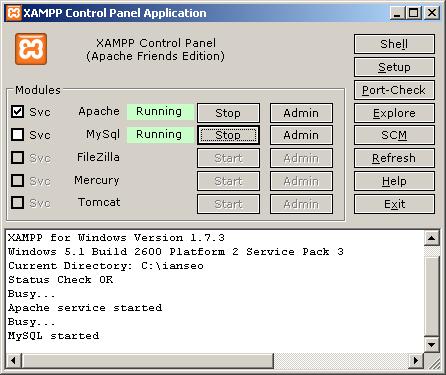Minimize the XAMPP window
The width and height of the screenshot is (446, 375).
click(x=397, y=13)
